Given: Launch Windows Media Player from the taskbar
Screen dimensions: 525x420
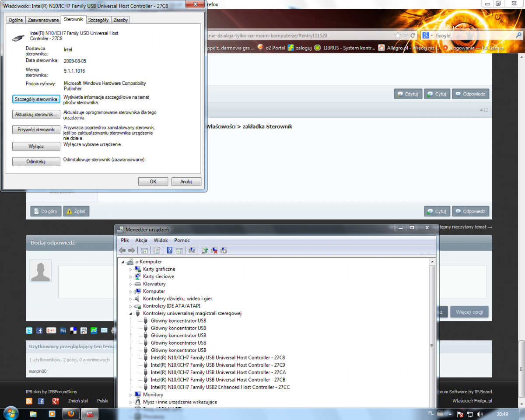Looking at the screenshot, I should click(52, 413).
